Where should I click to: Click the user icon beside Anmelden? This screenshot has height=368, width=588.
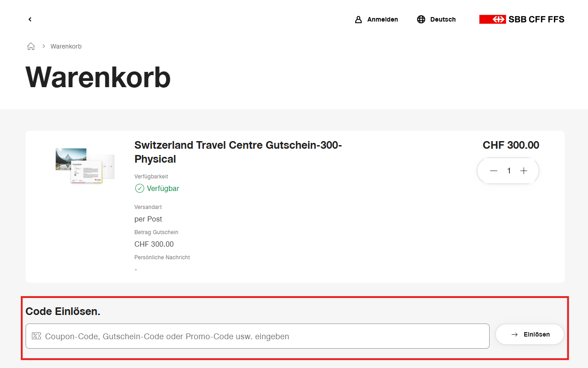pyautogui.click(x=358, y=19)
